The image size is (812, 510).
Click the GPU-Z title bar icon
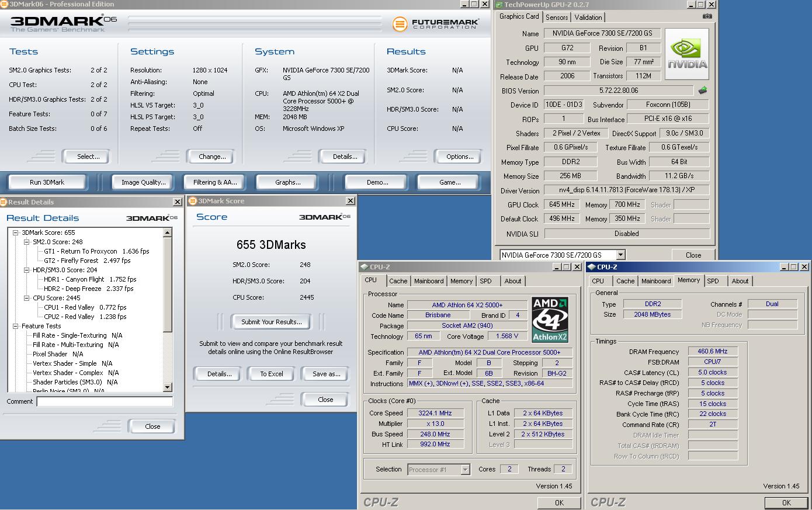[x=499, y=5]
